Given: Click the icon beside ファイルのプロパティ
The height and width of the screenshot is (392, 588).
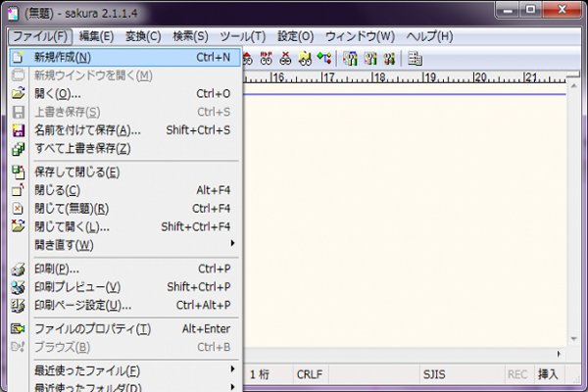Looking at the screenshot, I should 17,328.
